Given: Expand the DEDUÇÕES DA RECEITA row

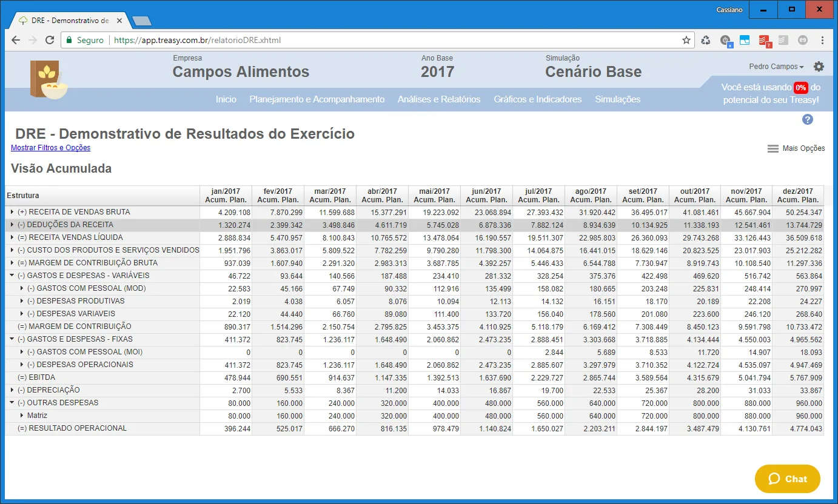Looking at the screenshot, I should (x=12, y=225).
